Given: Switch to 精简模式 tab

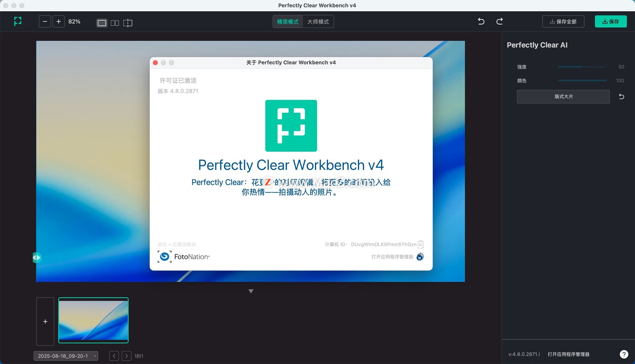Looking at the screenshot, I should (x=287, y=21).
